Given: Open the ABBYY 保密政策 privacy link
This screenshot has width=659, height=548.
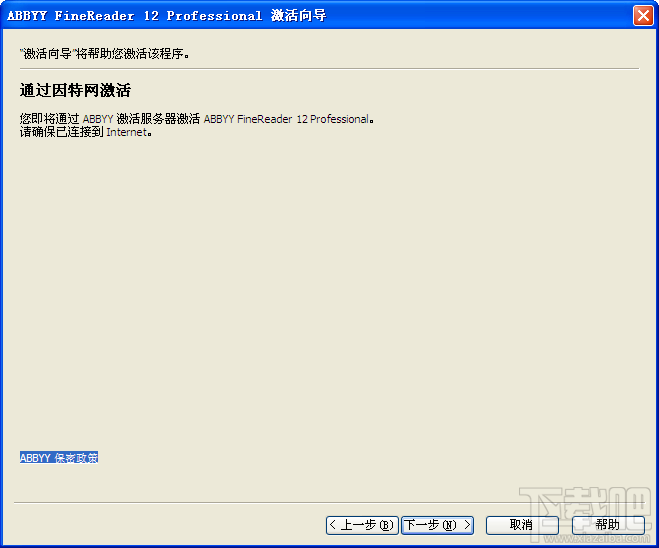Looking at the screenshot, I should coord(59,458).
